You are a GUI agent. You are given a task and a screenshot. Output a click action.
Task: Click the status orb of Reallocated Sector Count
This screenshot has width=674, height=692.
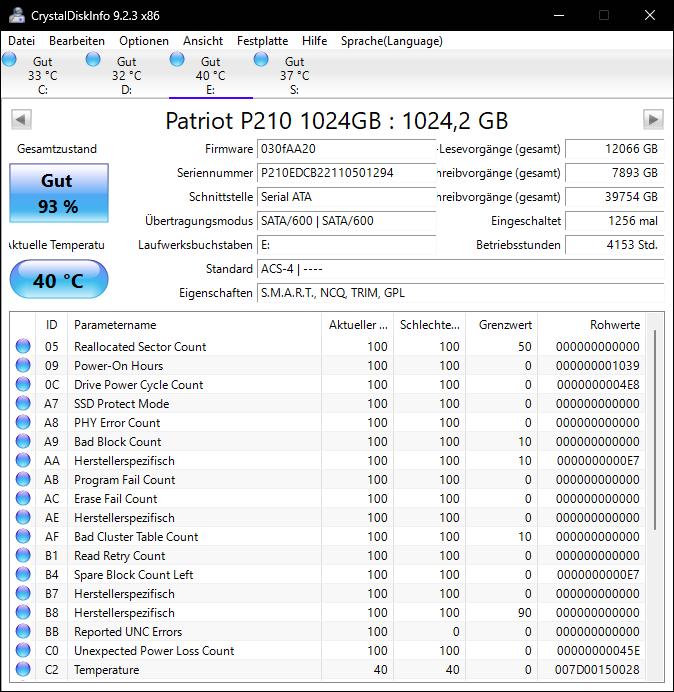click(x=23, y=346)
